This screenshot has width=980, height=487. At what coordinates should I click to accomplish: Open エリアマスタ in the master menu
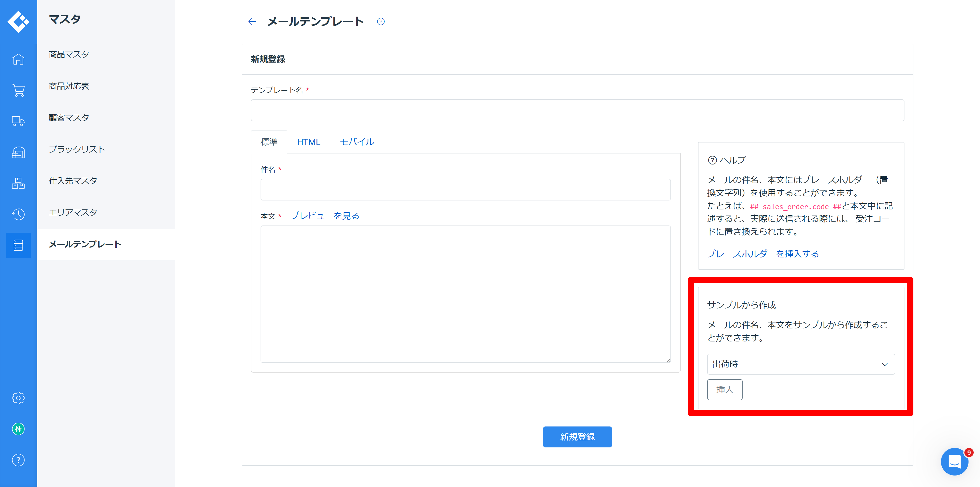73,212
